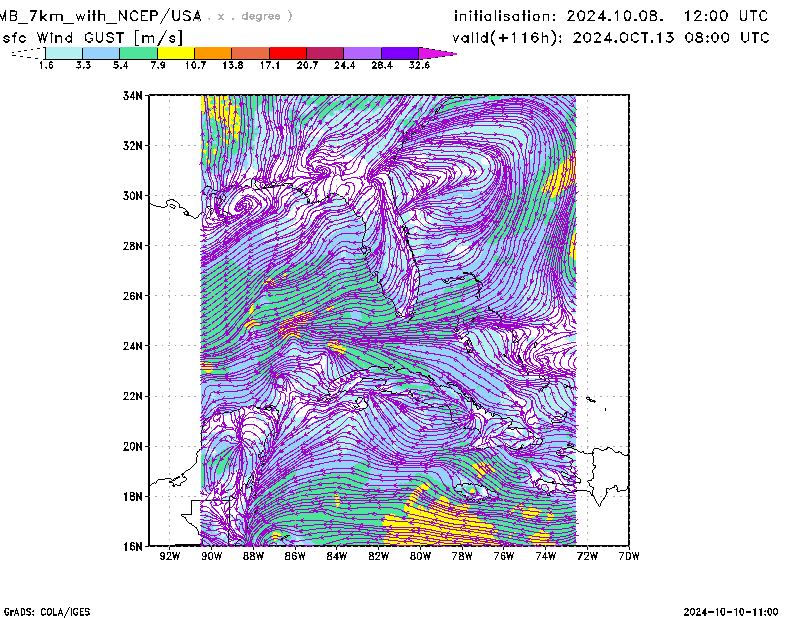Click the magenta arrow legend end
Image resolution: width=800 pixels, height=618 pixels.
point(437,53)
